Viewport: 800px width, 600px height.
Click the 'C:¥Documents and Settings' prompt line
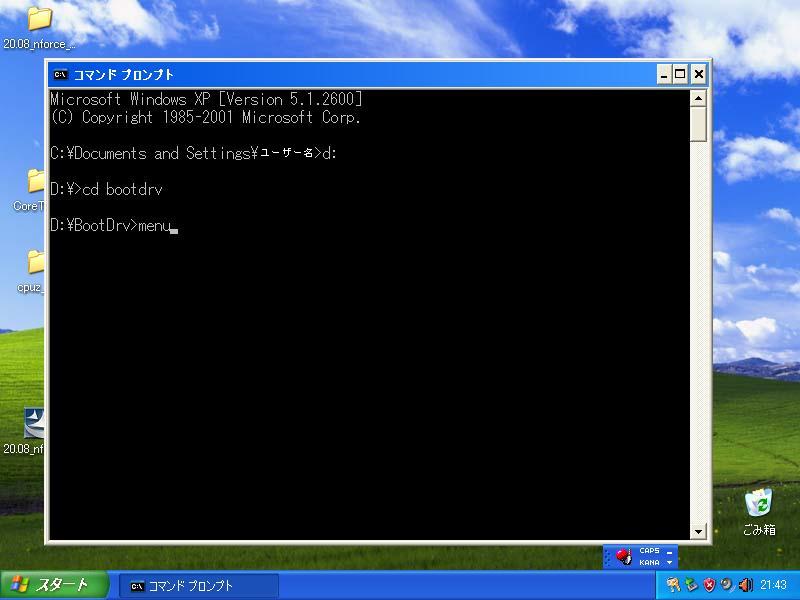(193, 153)
